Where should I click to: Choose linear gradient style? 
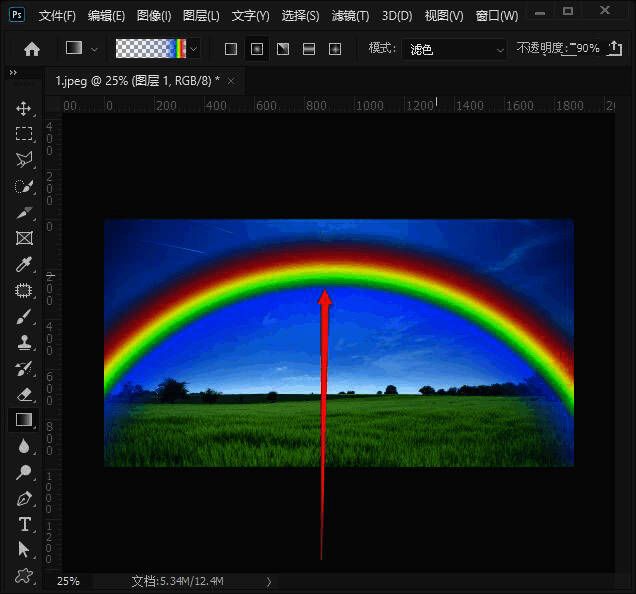(x=231, y=49)
